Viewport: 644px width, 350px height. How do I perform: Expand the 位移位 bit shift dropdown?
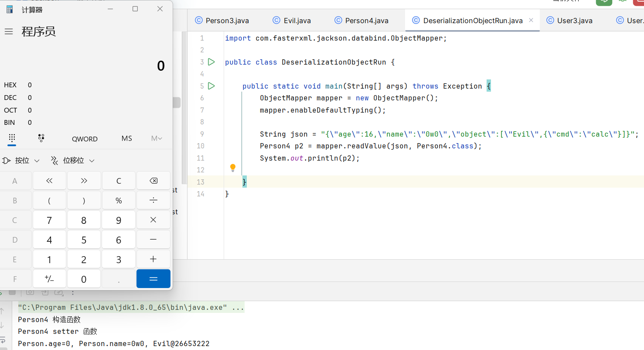72,161
